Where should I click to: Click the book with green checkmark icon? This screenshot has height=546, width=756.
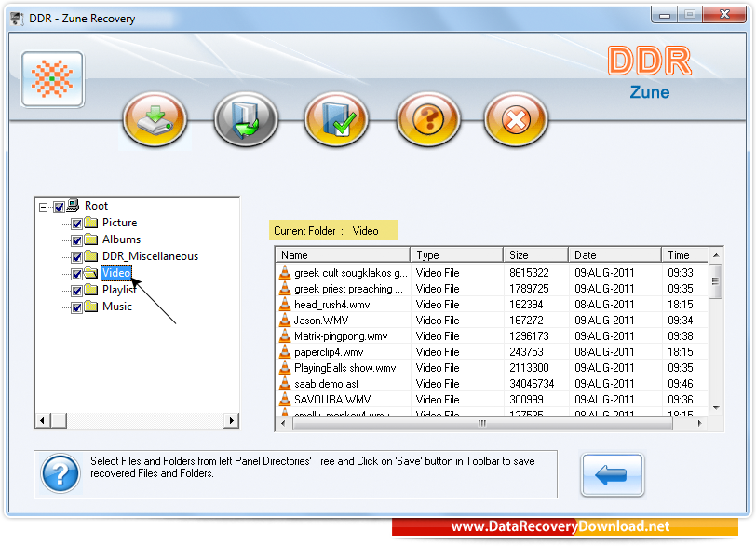coord(336,119)
